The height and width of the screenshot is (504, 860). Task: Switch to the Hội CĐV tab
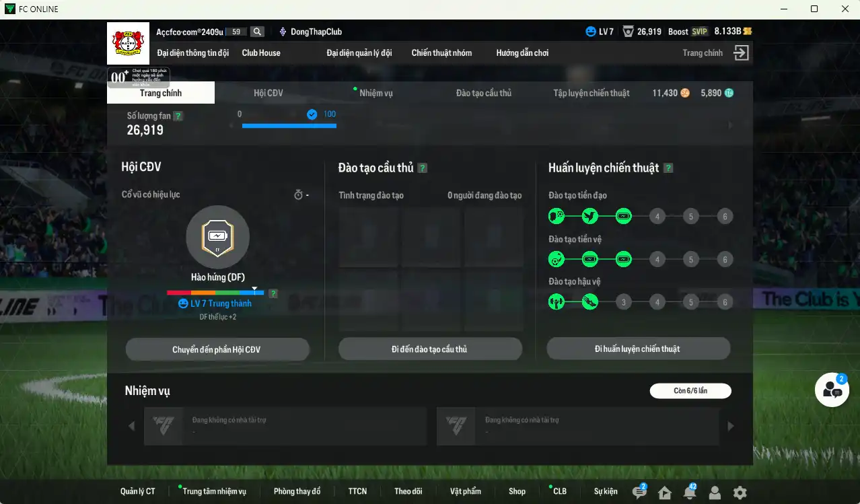268,93
